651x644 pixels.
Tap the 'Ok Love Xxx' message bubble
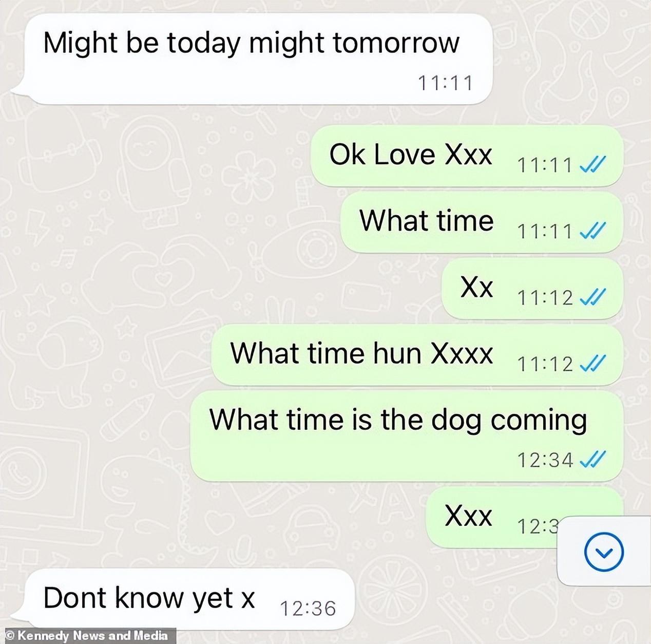(x=467, y=156)
